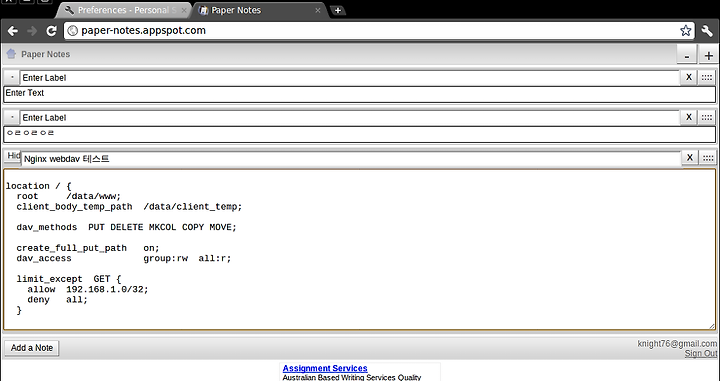Click the second note's Korean text area
The image size is (720, 381).
tap(360, 134)
